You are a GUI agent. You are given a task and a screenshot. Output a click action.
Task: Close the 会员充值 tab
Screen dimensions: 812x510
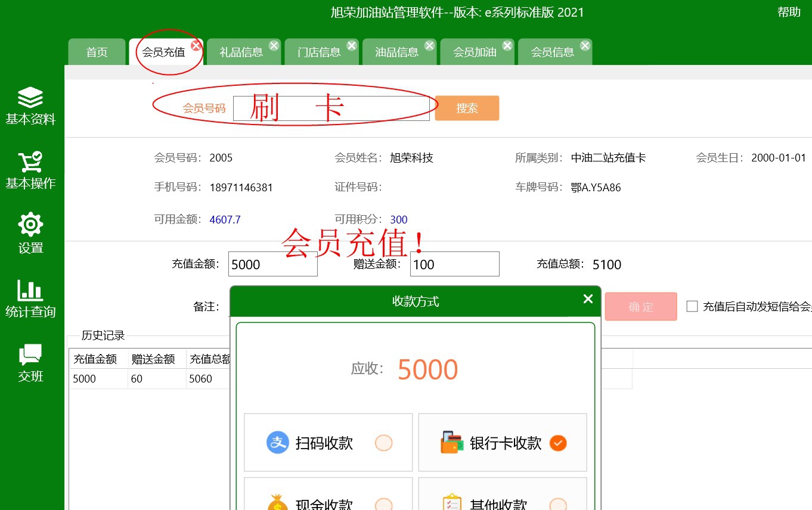click(196, 46)
